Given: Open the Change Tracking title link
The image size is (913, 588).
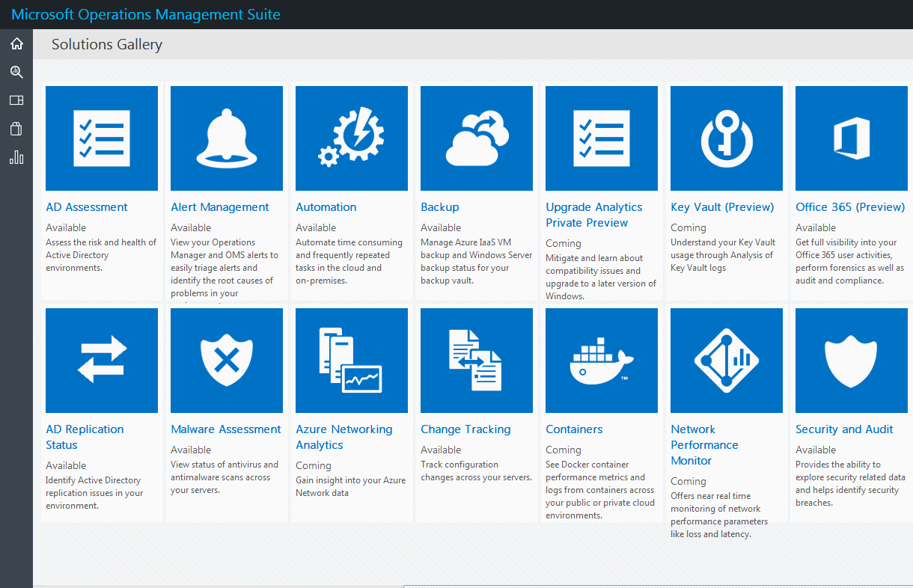Looking at the screenshot, I should pos(465,429).
